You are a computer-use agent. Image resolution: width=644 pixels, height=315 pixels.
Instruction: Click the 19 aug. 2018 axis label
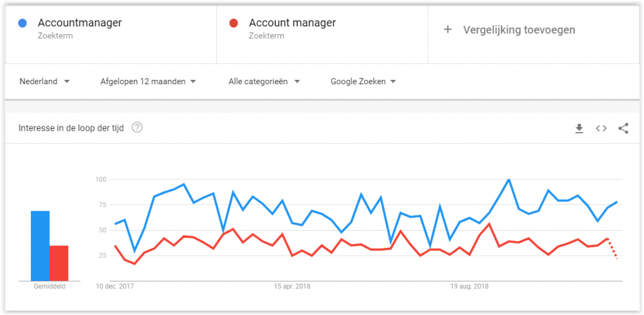coord(469,286)
